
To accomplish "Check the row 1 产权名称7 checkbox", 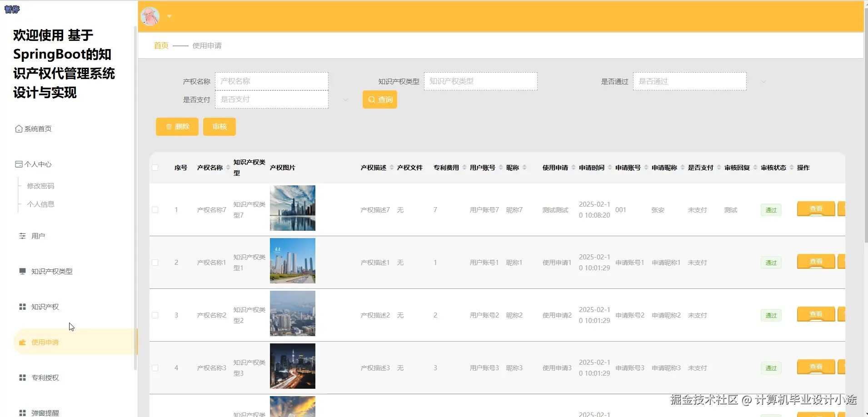I will [155, 210].
